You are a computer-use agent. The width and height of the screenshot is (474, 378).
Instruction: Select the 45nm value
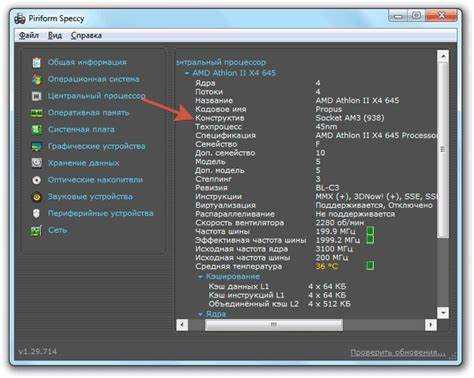click(326, 127)
